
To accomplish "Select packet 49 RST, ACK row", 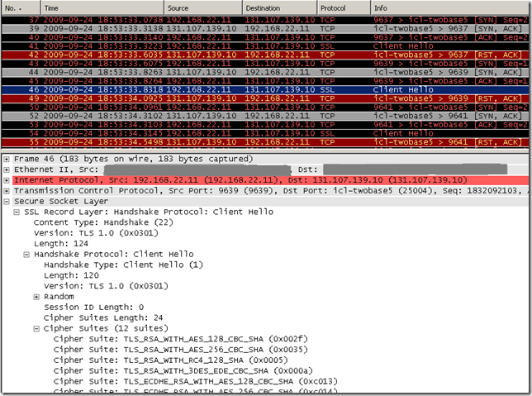I will point(265,98).
